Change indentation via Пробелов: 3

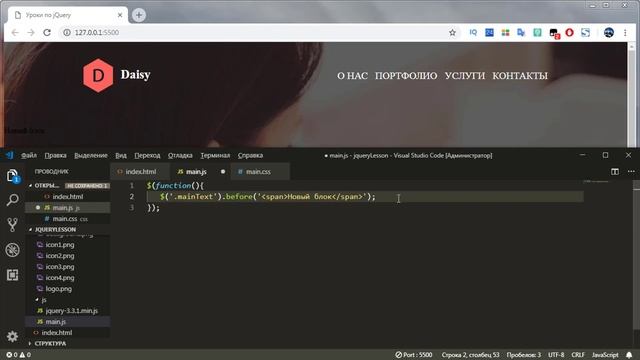(x=524, y=355)
